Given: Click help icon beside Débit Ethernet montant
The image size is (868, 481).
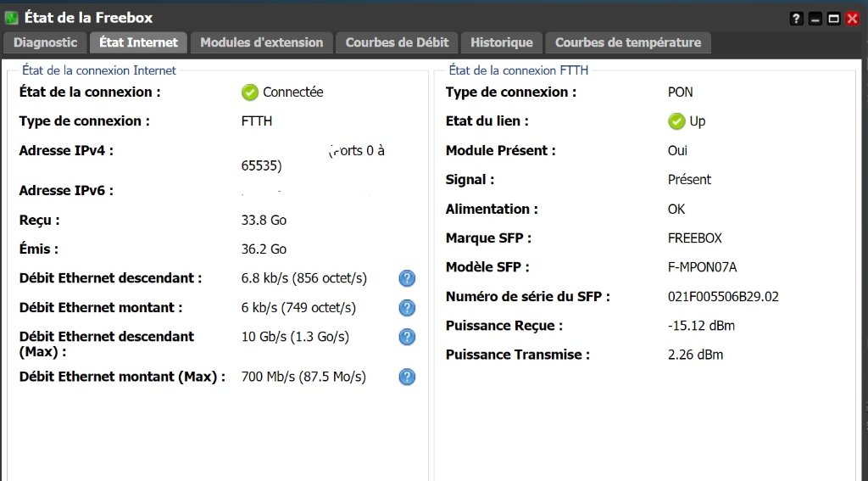Looking at the screenshot, I should tap(407, 308).
